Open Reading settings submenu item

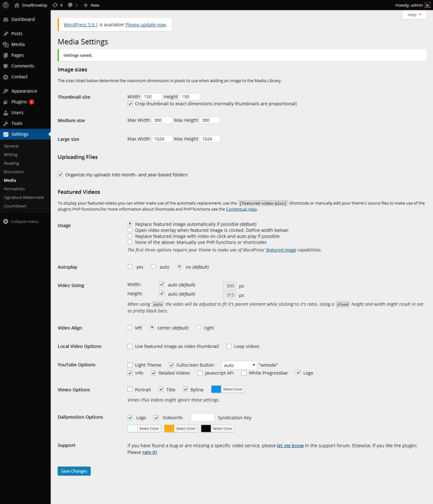pyautogui.click(x=11, y=163)
